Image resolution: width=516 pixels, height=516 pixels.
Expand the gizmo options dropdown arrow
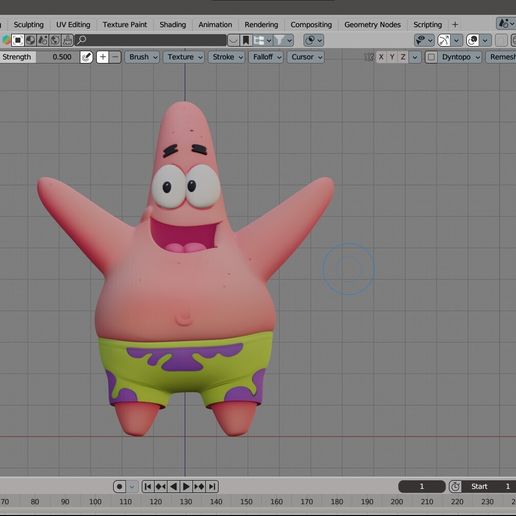tap(456, 41)
